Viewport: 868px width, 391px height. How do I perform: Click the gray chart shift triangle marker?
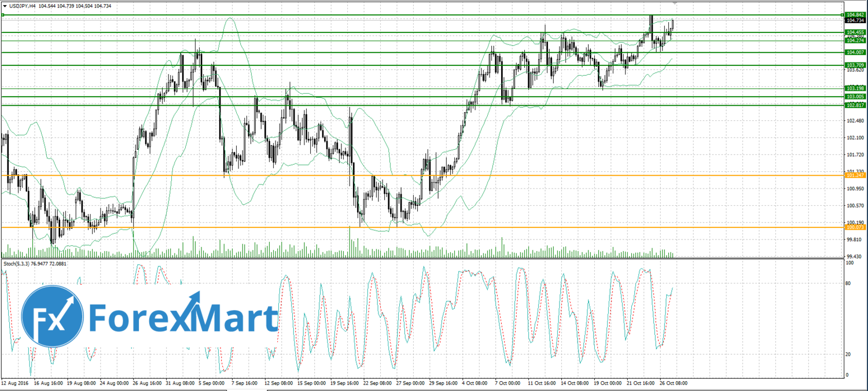click(x=674, y=3)
